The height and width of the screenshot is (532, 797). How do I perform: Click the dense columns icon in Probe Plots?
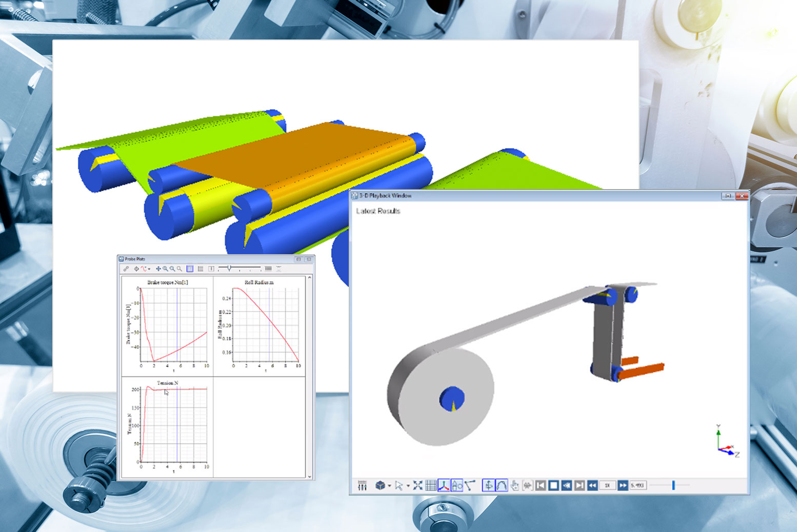pyautogui.click(x=268, y=268)
